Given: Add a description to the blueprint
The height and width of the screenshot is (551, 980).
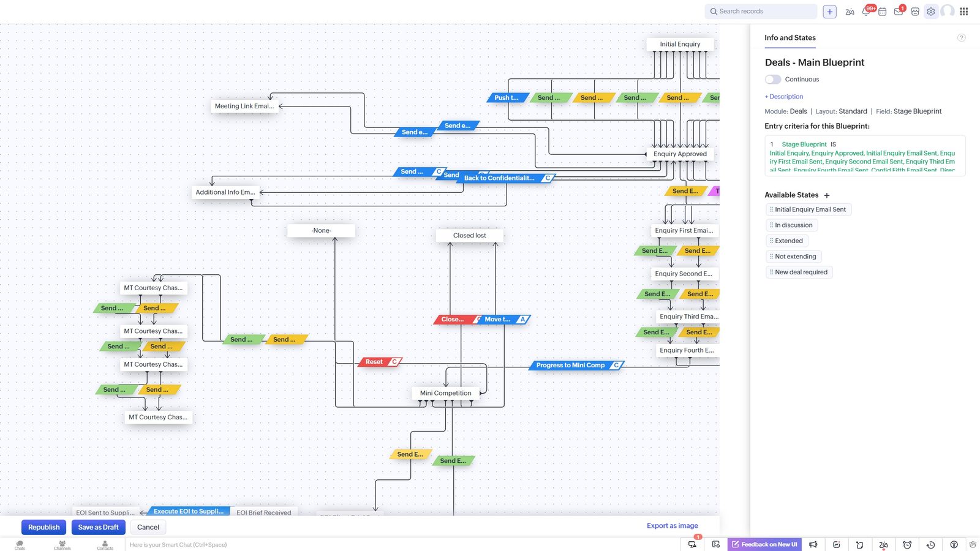Looking at the screenshot, I should coord(784,97).
